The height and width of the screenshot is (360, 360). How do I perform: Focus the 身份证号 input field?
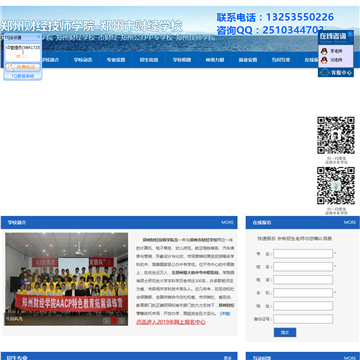click(x=303, y=319)
